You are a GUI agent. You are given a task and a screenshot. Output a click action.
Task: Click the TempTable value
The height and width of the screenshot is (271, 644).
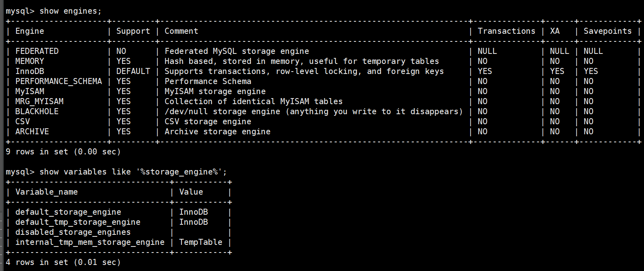click(200, 242)
